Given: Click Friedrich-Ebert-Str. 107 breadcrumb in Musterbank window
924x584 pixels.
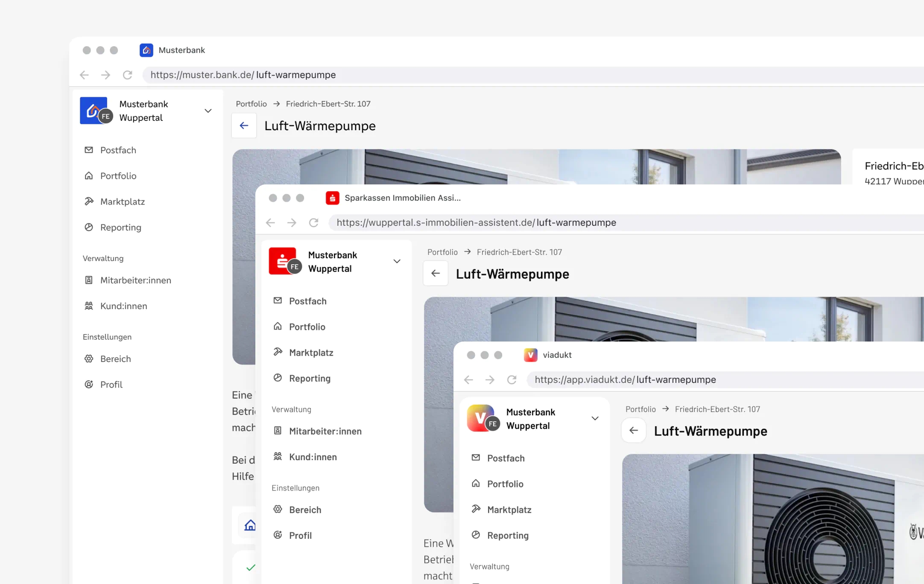Looking at the screenshot, I should 328,104.
